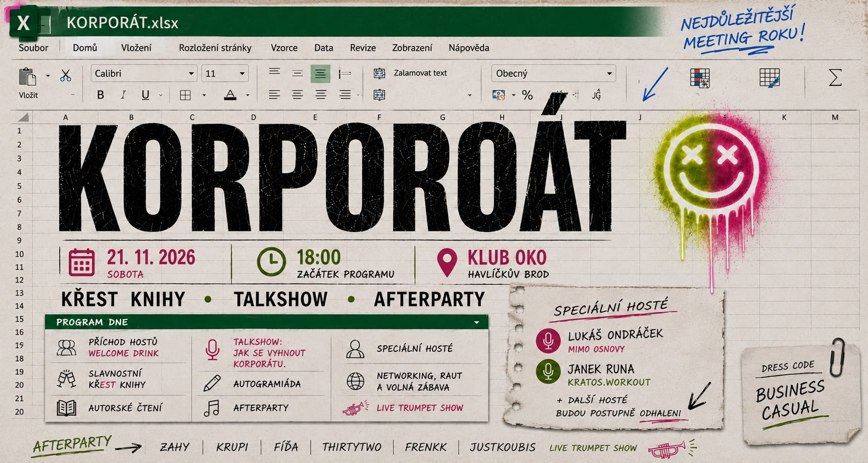Click the Zalamovat text button label
The image size is (868, 463).
pos(420,73)
